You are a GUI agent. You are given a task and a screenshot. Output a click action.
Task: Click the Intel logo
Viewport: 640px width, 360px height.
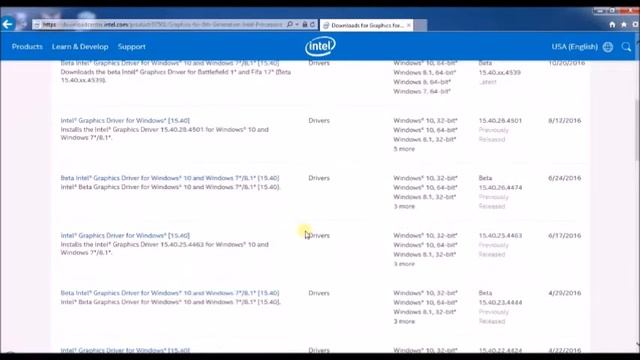(320, 46)
